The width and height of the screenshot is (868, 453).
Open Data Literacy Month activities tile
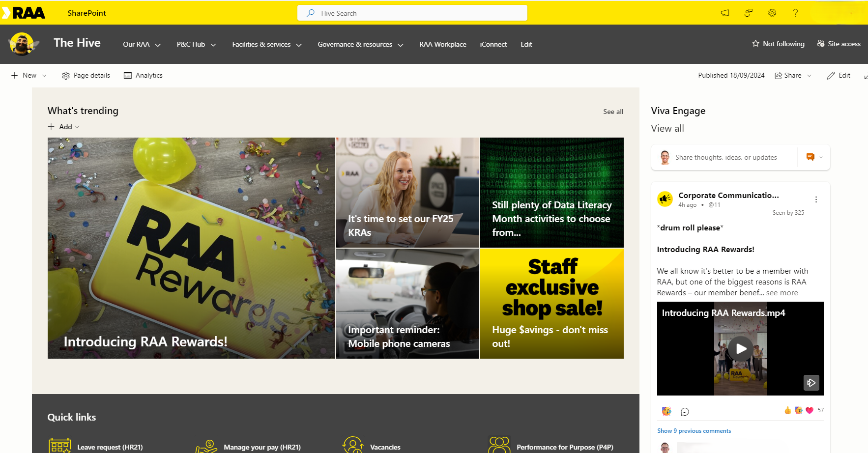(552, 193)
